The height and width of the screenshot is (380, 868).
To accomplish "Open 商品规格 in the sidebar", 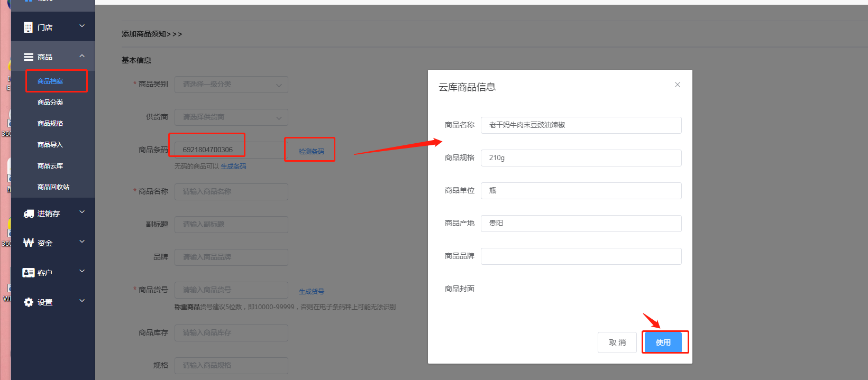I will click(x=50, y=124).
